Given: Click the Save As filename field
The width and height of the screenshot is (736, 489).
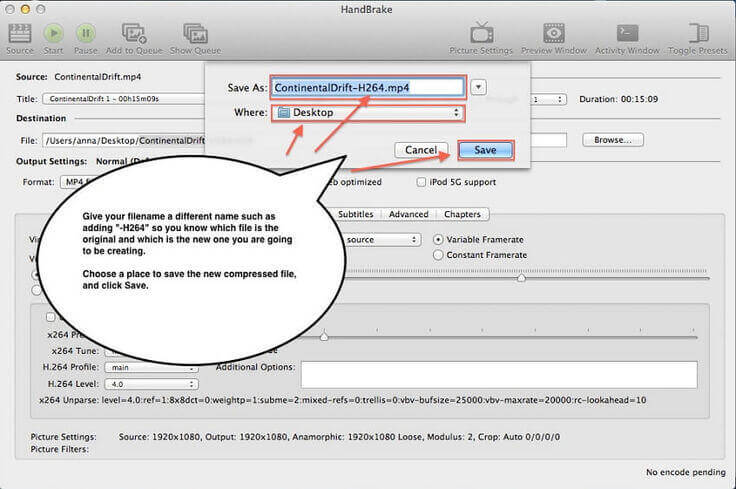Looking at the screenshot, I should tap(368, 88).
